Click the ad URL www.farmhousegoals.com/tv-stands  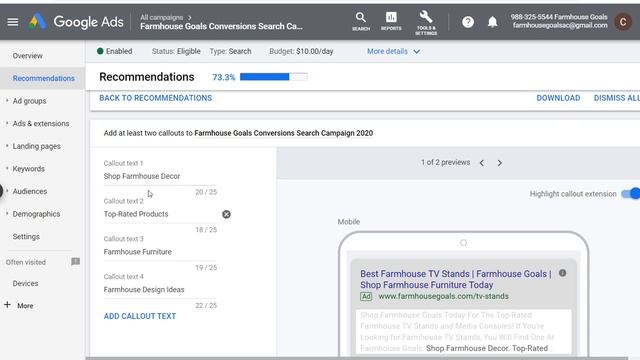pyautogui.click(x=443, y=296)
